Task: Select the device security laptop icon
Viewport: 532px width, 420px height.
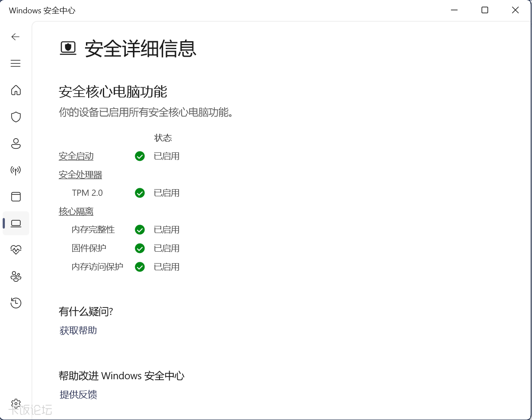Action: 16,223
